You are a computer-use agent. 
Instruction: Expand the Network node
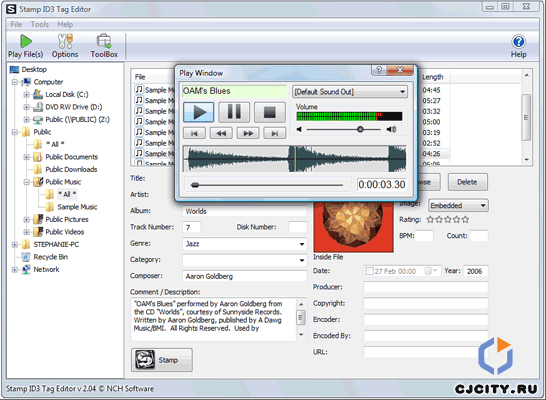tap(15, 269)
